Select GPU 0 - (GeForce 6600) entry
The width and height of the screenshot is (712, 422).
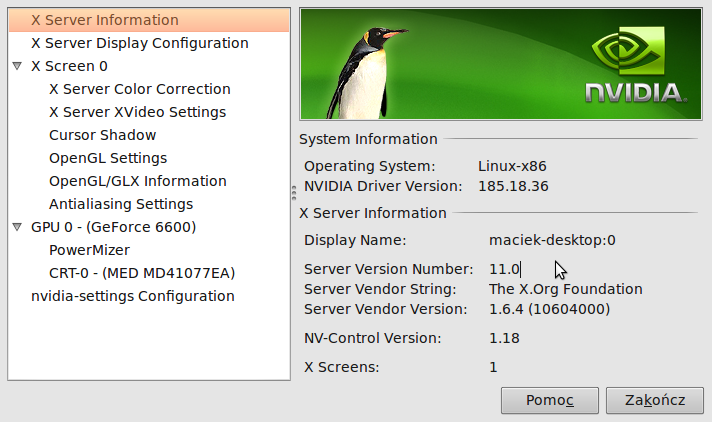point(113,227)
